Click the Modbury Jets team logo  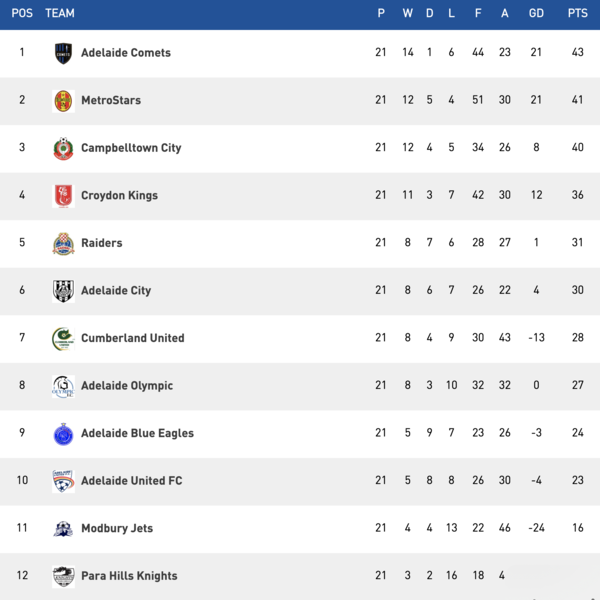click(x=63, y=528)
